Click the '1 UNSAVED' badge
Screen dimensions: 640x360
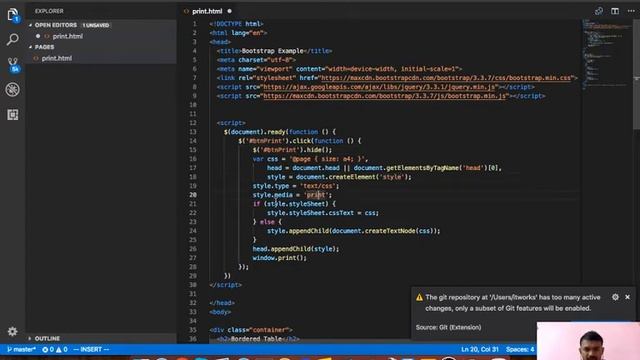[x=96, y=25]
